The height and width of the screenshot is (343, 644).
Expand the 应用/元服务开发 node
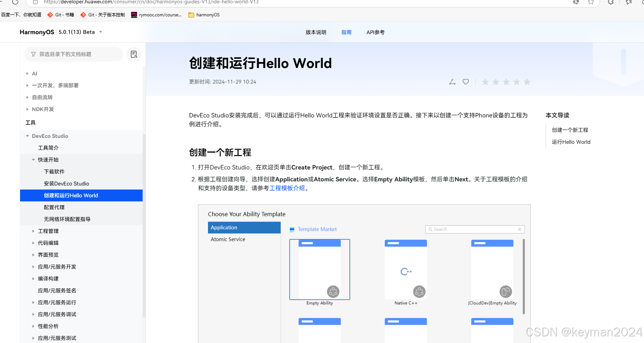[33, 267]
